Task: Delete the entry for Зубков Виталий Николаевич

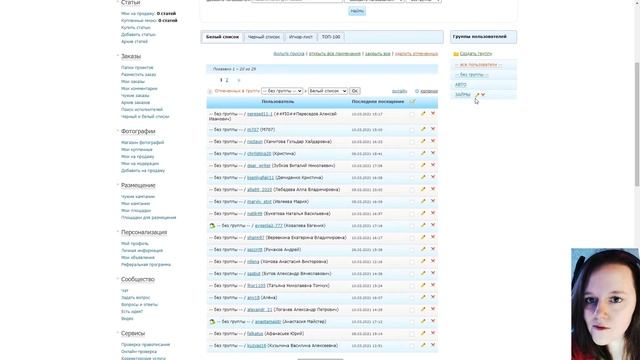Action: pos(433,165)
